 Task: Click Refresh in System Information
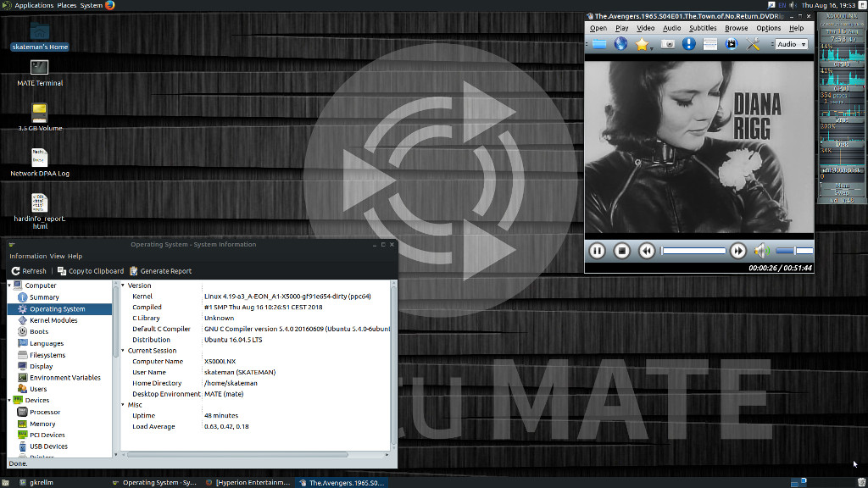coord(29,271)
